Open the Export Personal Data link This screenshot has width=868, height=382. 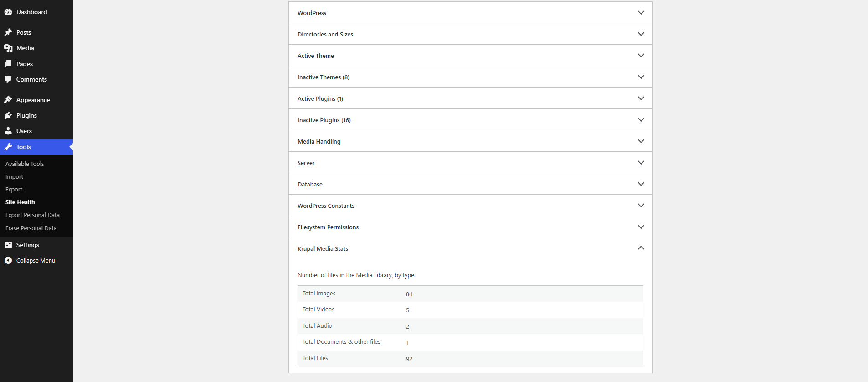point(32,215)
